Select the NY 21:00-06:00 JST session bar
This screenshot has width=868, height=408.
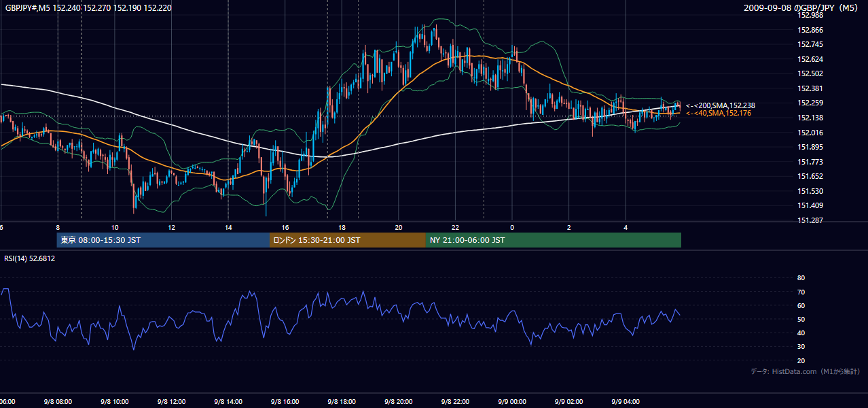point(554,240)
